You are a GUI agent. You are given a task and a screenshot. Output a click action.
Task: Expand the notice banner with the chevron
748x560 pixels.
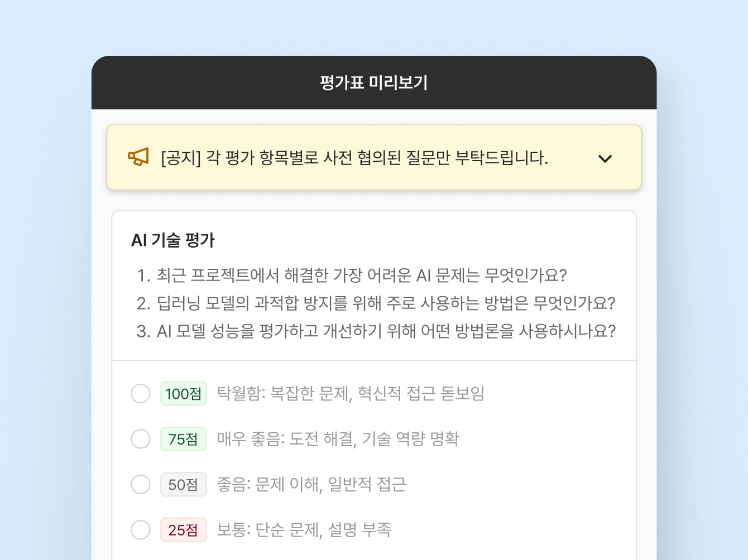pos(605,158)
